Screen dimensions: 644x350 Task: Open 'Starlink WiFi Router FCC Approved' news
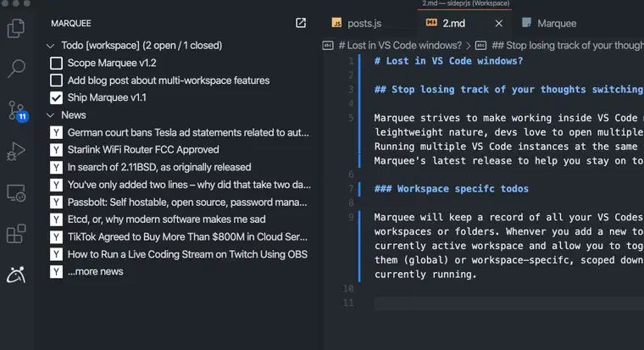(143, 149)
